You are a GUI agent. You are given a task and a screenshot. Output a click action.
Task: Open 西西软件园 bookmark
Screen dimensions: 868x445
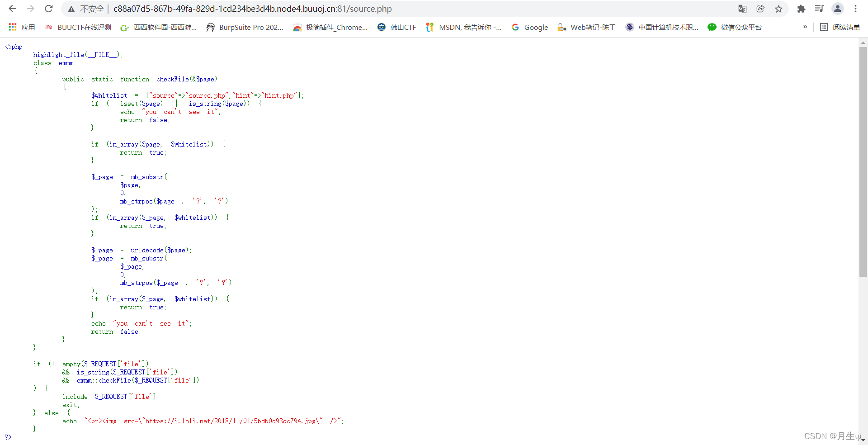(159, 27)
